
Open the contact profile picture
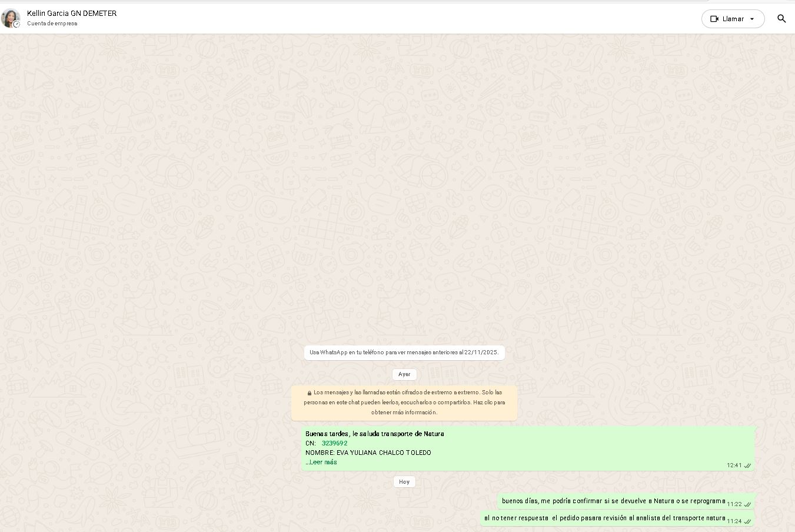point(11,18)
